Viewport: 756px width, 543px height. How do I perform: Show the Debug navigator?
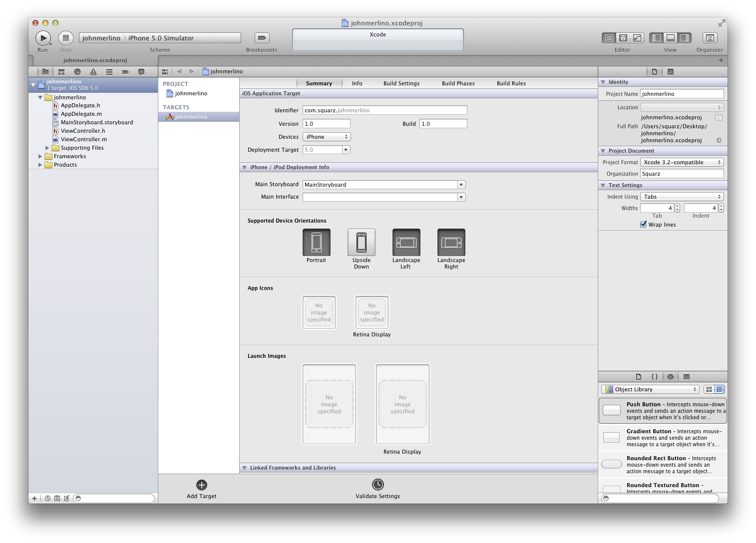109,72
